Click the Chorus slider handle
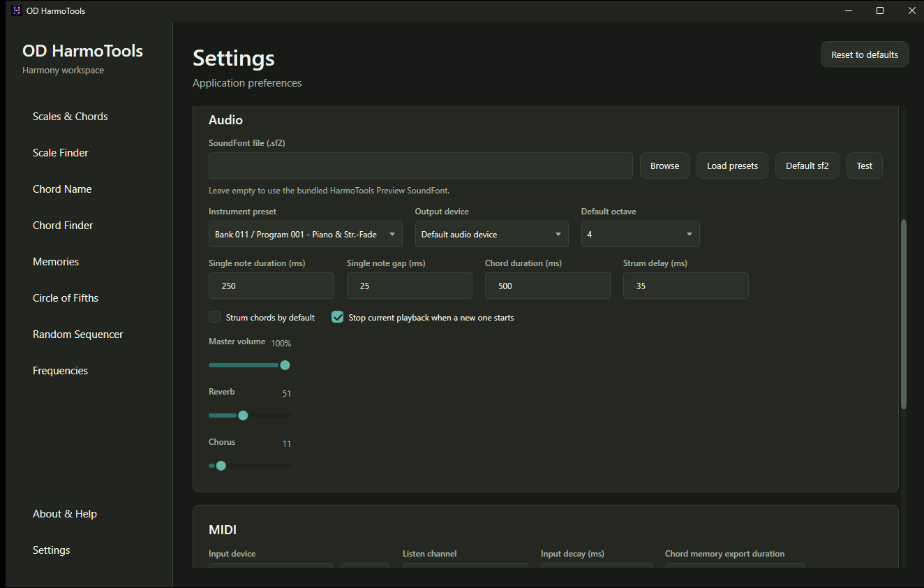 tap(221, 466)
